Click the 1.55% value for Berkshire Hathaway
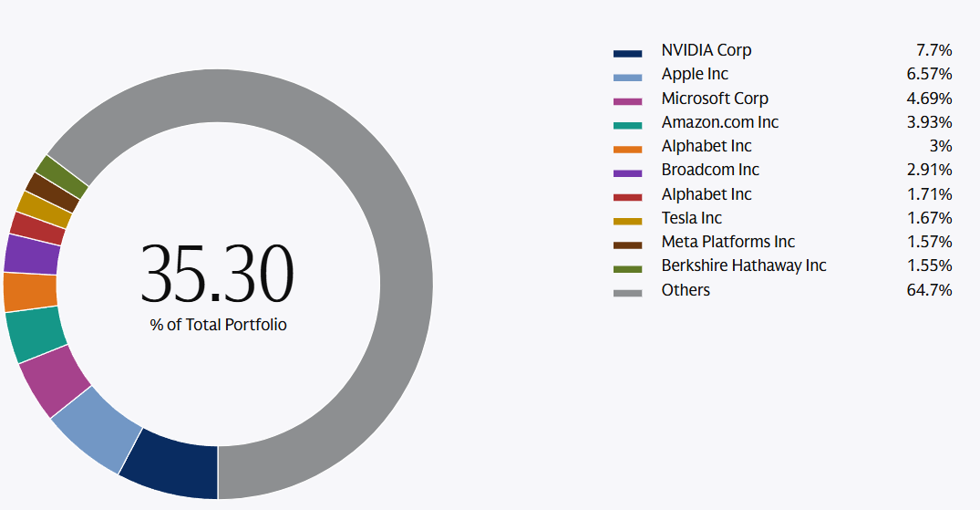 [929, 265]
